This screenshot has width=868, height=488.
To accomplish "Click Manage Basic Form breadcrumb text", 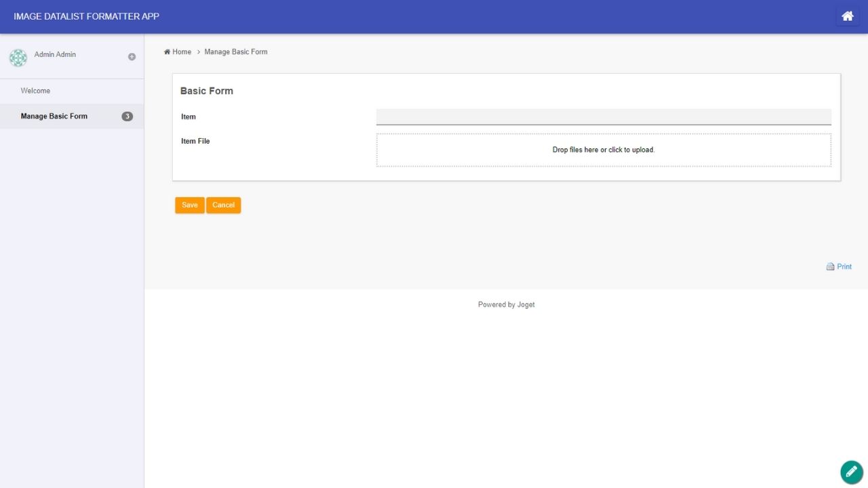I will pyautogui.click(x=236, y=52).
